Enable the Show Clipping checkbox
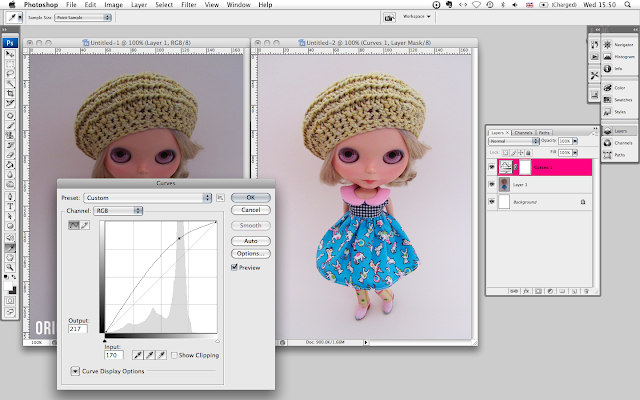The width and height of the screenshot is (640, 400). pos(174,355)
